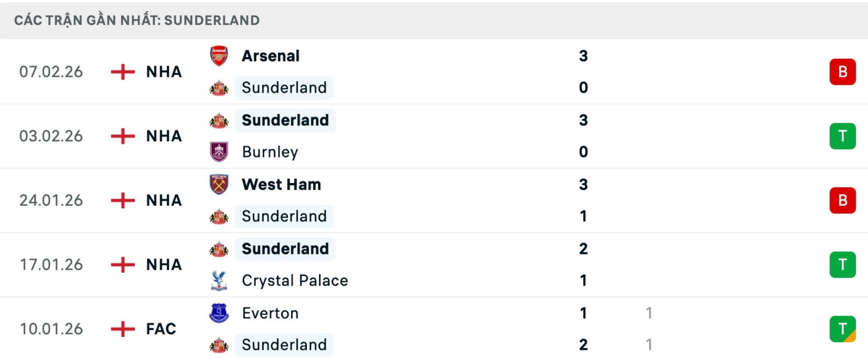Click the green T badge for the Burnley win
Image resolution: width=868 pixels, height=358 pixels.
tap(842, 136)
